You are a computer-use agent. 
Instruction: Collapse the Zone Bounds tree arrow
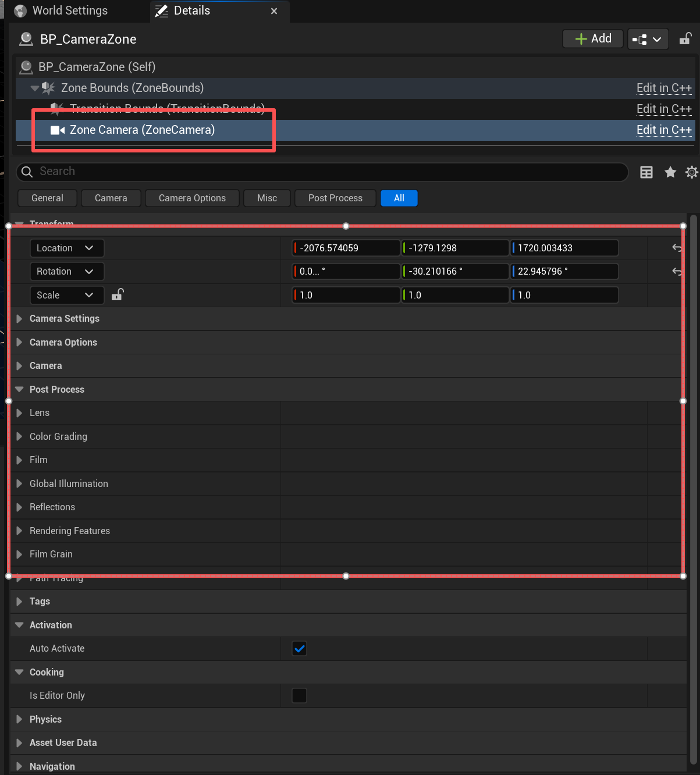coord(35,88)
